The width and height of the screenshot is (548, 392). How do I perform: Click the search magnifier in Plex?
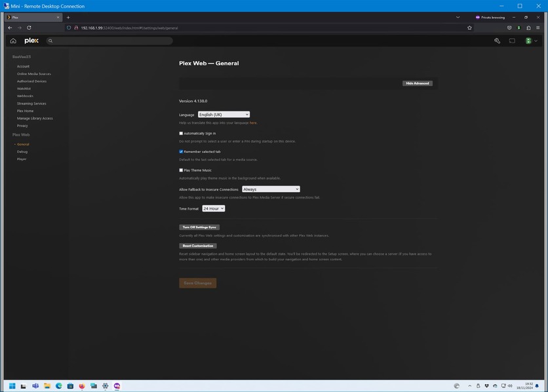(x=50, y=41)
